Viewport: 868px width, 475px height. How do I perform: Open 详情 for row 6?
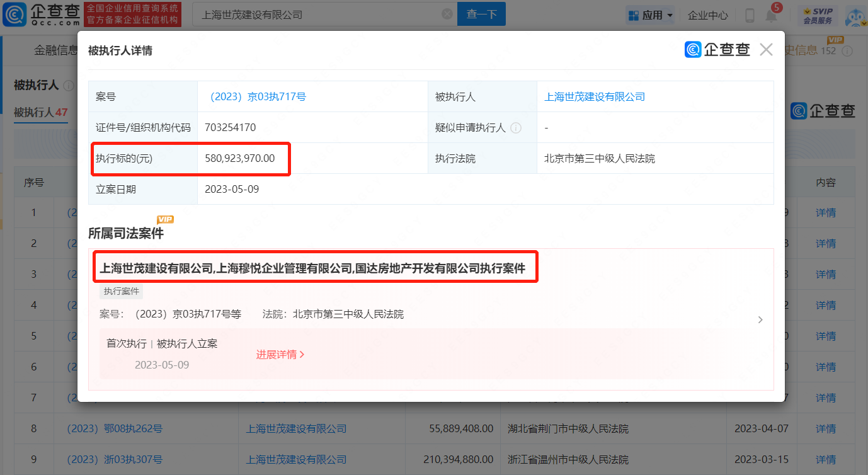click(x=826, y=367)
